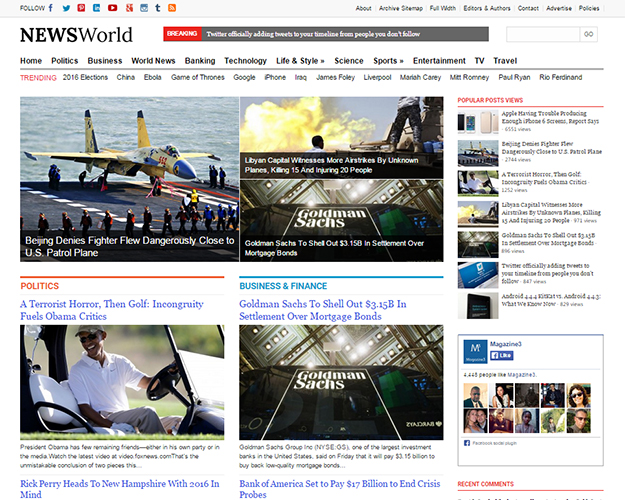625x500 pixels.
Task: Open the Entertainment menu item
Action: (439, 61)
